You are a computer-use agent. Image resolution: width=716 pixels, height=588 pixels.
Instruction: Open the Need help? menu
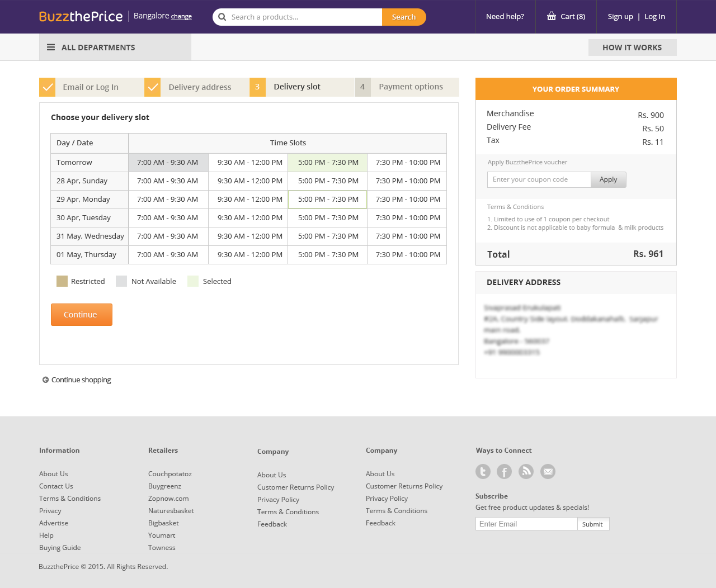click(x=505, y=17)
